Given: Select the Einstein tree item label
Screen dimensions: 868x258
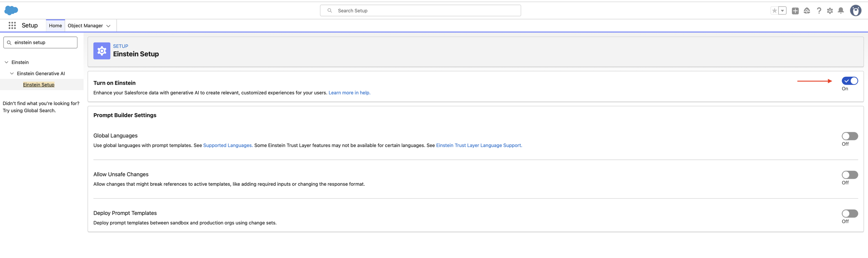Looking at the screenshot, I should pyautogui.click(x=20, y=63).
